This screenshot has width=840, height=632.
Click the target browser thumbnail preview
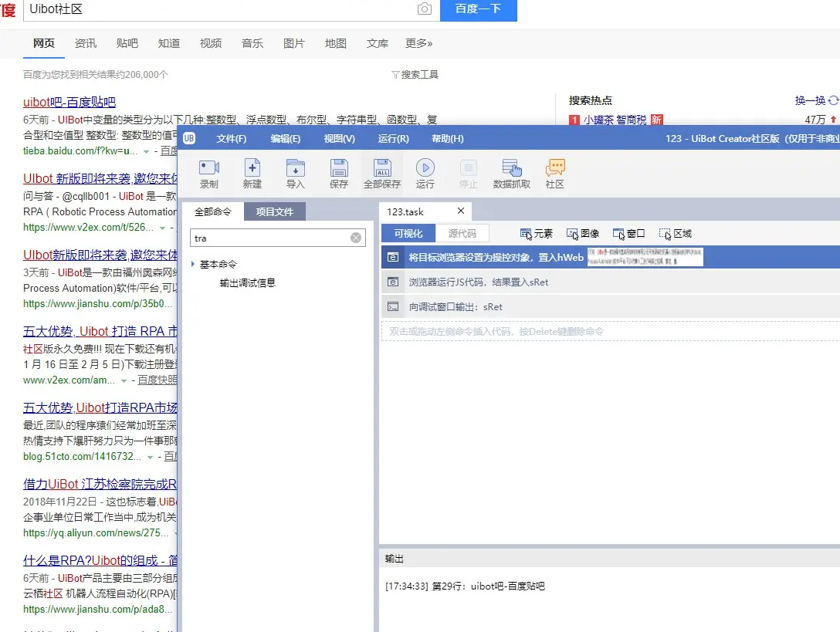pyautogui.click(x=645, y=257)
